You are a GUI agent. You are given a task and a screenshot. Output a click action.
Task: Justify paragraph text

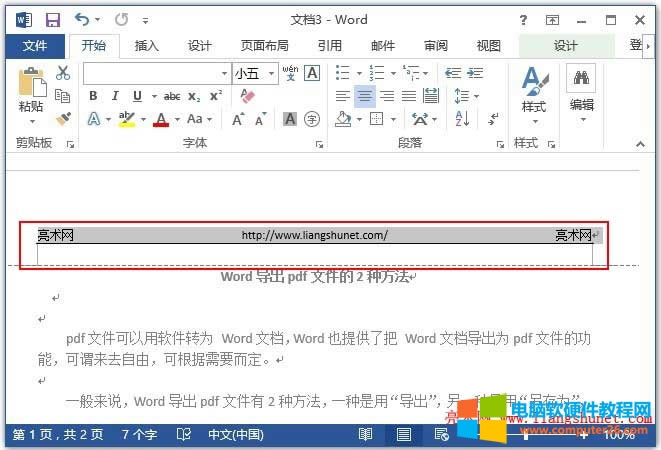pyautogui.click(x=409, y=96)
